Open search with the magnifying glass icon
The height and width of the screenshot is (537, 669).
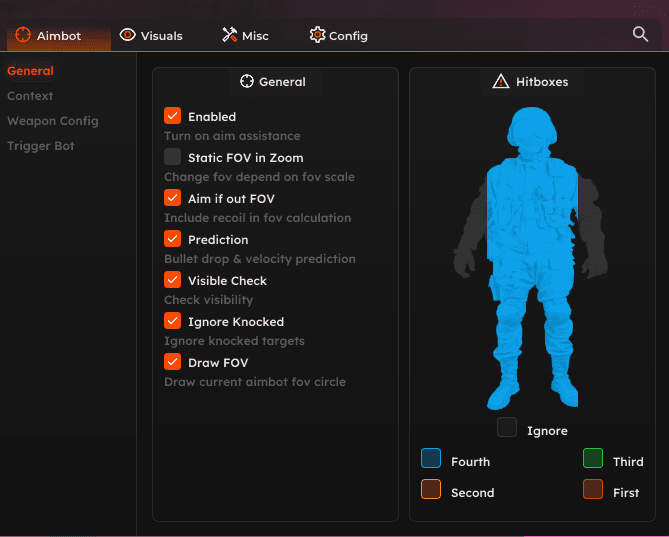pos(641,34)
